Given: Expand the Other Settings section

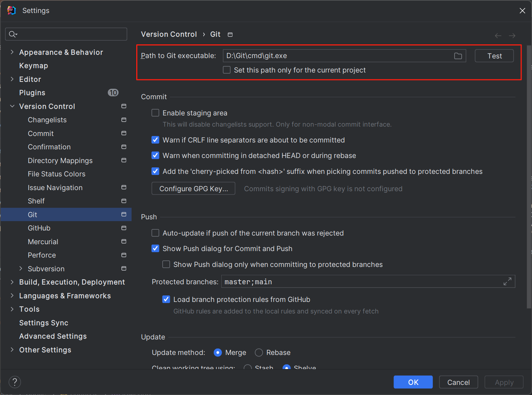Looking at the screenshot, I should [12, 350].
